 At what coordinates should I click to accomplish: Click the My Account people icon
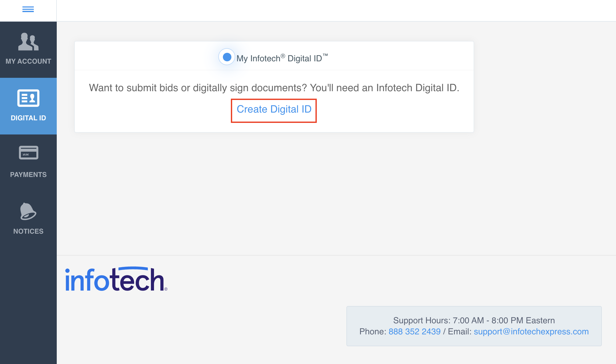[x=28, y=42]
